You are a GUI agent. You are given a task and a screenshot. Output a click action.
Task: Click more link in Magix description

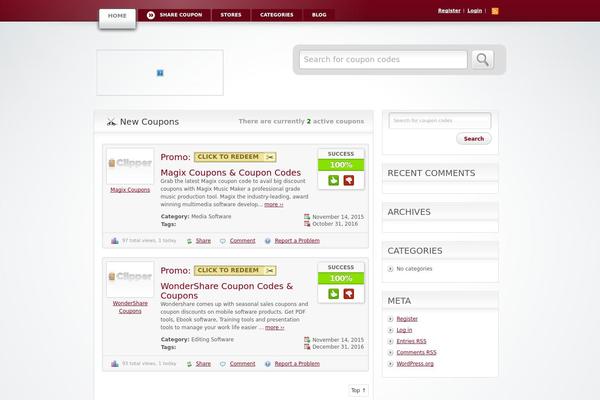pos(274,205)
